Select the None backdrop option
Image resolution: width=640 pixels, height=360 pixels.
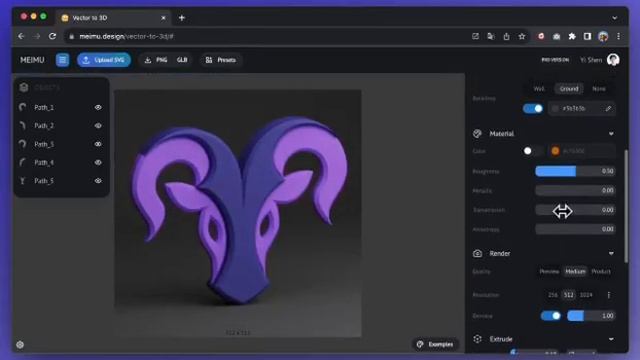tap(599, 89)
